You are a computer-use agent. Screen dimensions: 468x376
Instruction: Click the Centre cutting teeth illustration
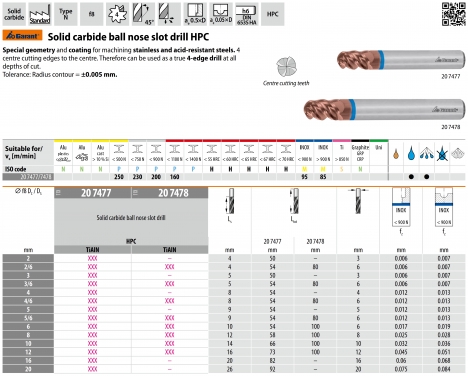[286, 67]
